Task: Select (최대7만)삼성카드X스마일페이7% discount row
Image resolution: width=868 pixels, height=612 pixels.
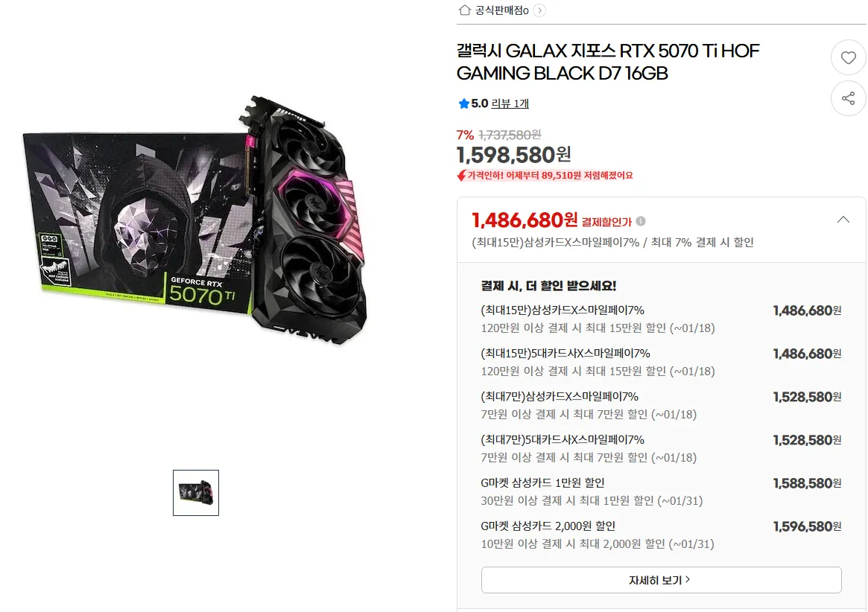Action: [661, 405]
